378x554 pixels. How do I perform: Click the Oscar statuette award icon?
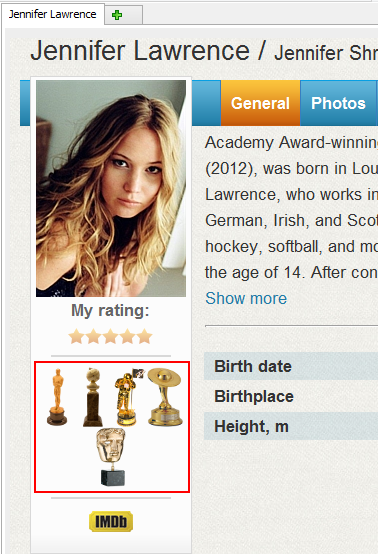(57, 396)
